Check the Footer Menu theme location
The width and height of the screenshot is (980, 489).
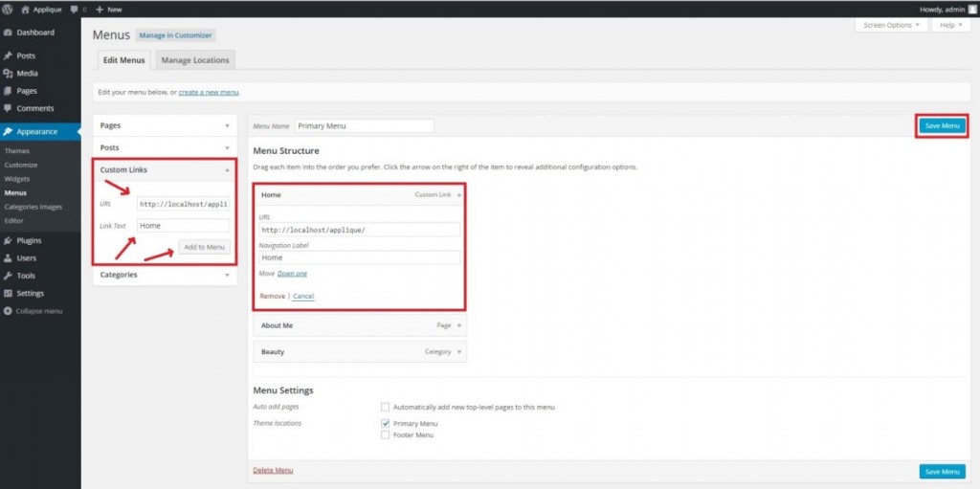pyautogui.click(x=386, y=434)
